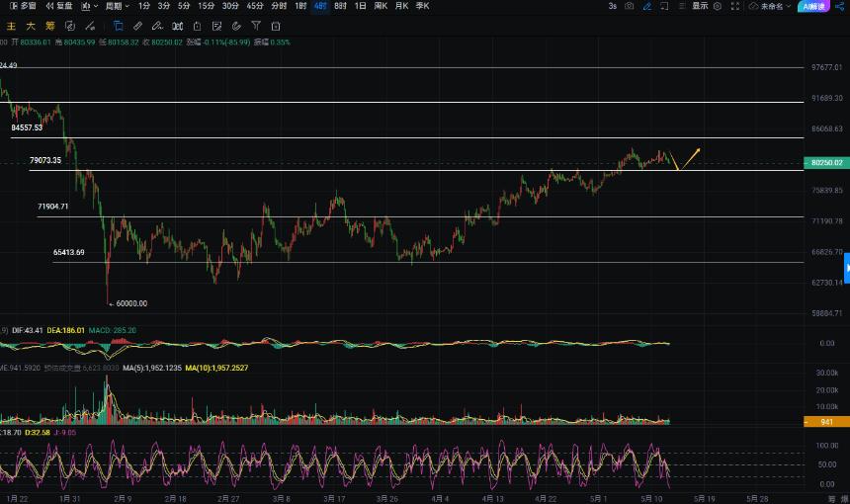
Task: Select the 5分 interval
Action: pyautogui.click(x=184, y=6)
